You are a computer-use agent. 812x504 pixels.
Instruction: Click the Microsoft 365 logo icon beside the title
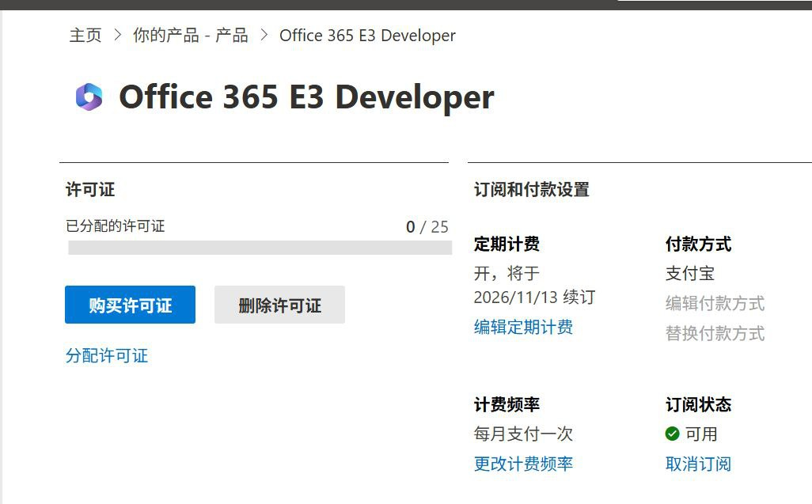point(89,97)
